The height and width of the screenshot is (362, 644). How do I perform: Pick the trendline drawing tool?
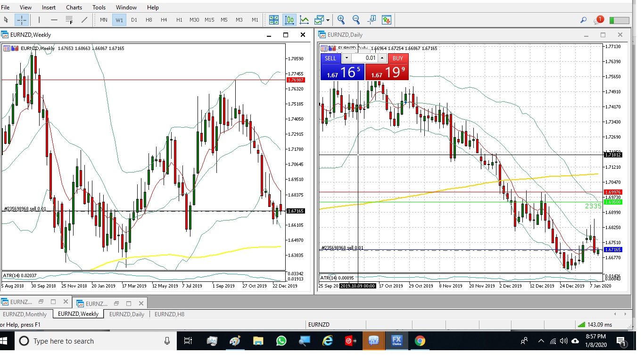tap(84, 20)
